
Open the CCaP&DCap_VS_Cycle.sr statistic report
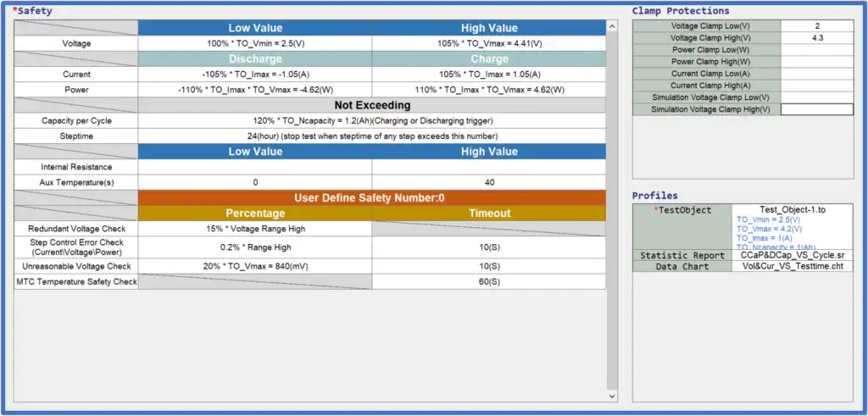793,255
